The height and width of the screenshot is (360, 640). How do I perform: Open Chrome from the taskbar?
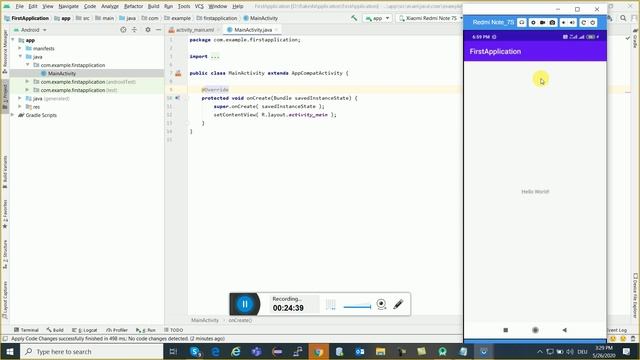point(319,351)
